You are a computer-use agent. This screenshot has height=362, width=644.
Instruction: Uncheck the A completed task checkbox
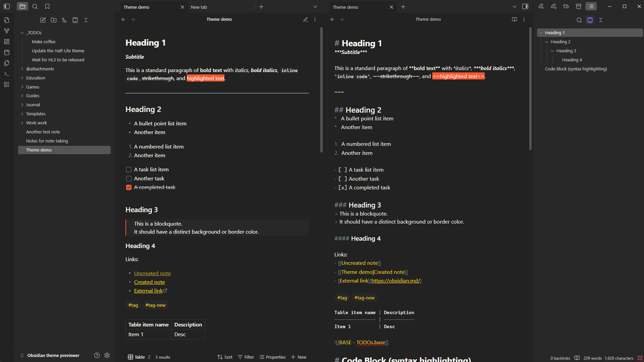[129, 187]
